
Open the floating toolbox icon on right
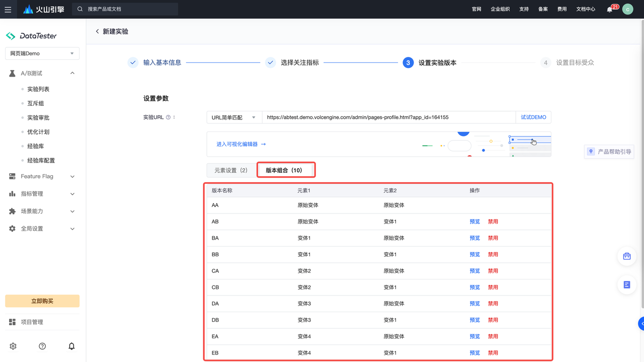pos(627,256)
